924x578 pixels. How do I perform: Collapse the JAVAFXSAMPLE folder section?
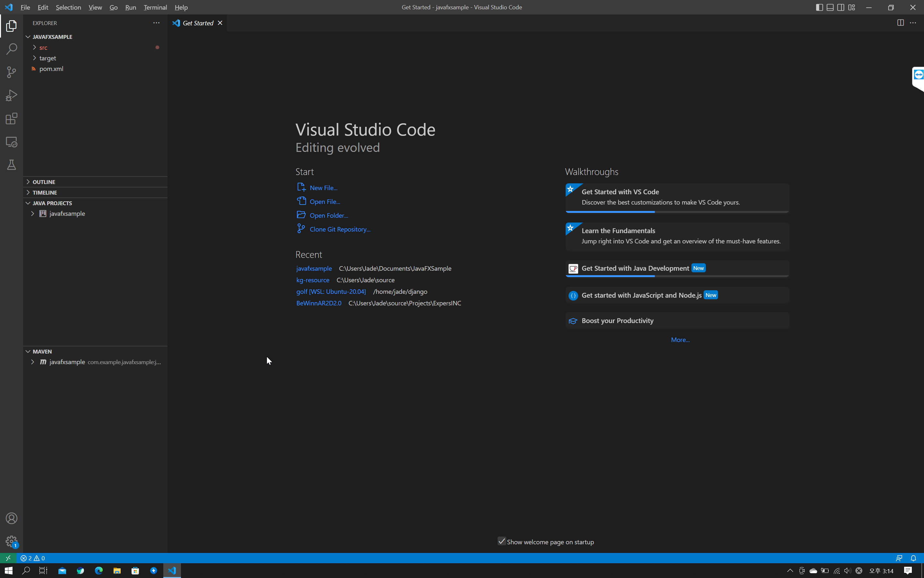pyautogui.click(x=28, y=37)
